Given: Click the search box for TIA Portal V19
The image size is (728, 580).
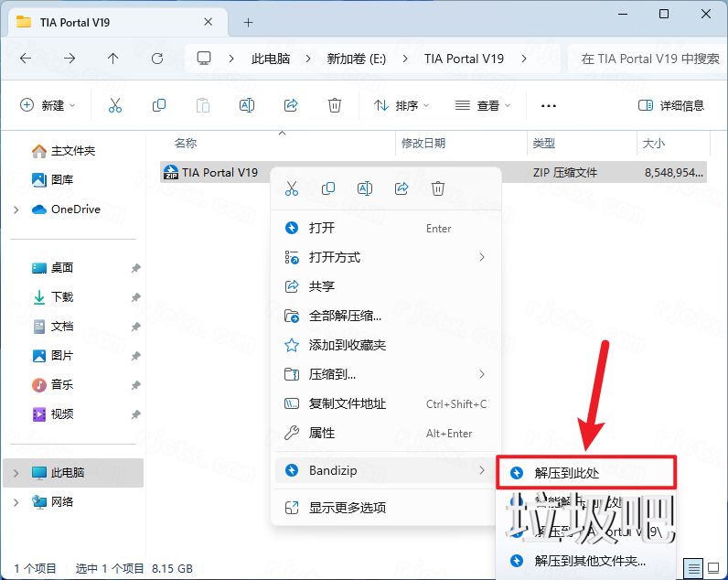Looking at the screenshot, I should [x=648, y=59].
